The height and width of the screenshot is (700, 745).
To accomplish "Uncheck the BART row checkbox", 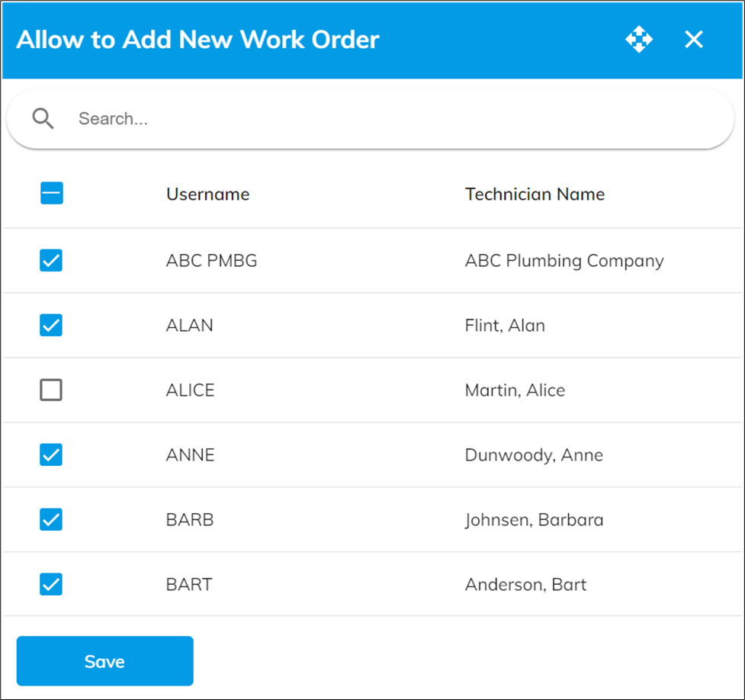I will 51,584.
